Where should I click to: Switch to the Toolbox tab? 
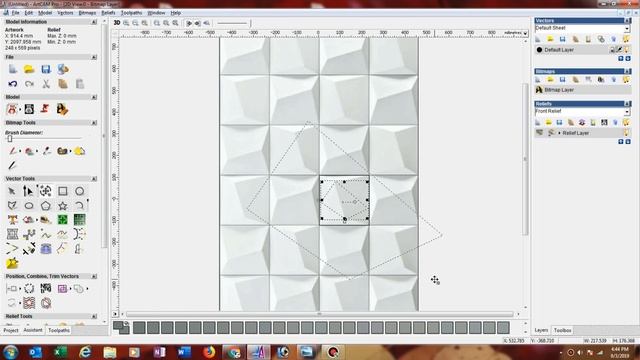click(x=562, y=330)
